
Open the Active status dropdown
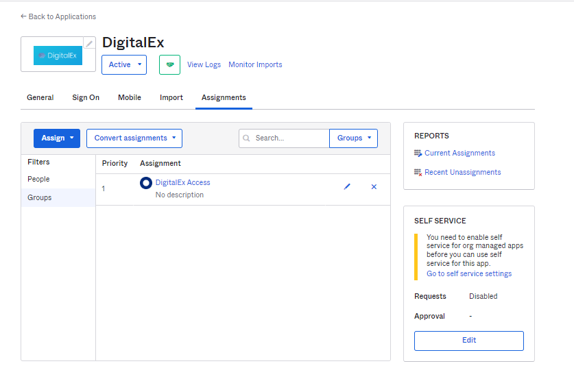pyautogui.click(x=124, y=64)
